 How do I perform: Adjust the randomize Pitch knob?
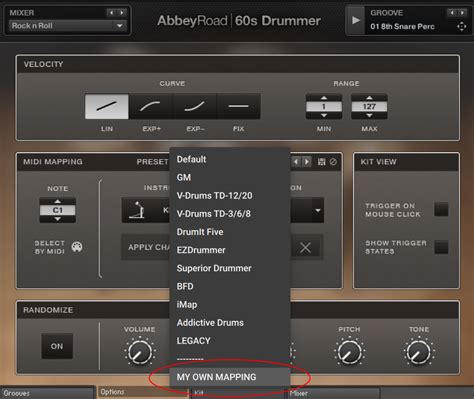(349, 351)
